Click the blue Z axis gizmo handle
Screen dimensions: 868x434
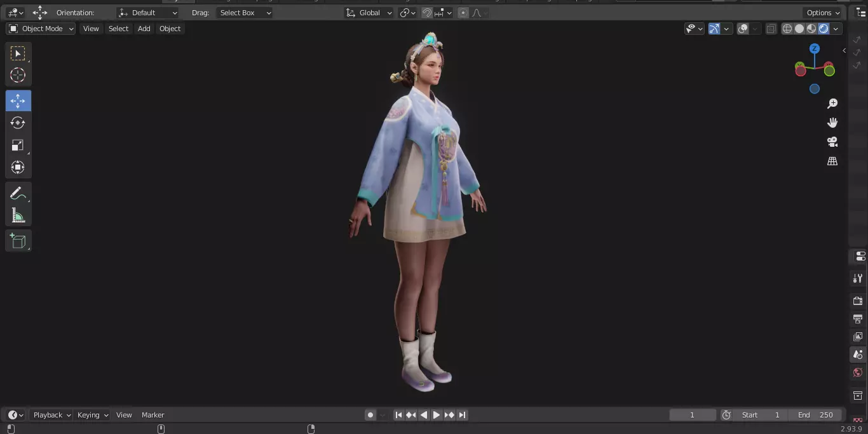pos(815,49)
